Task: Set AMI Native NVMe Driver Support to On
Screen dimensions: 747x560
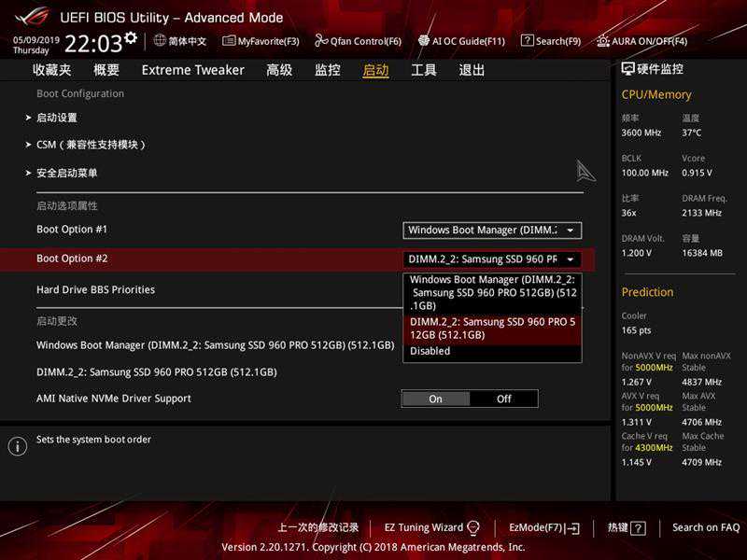Action: [435, 399]
